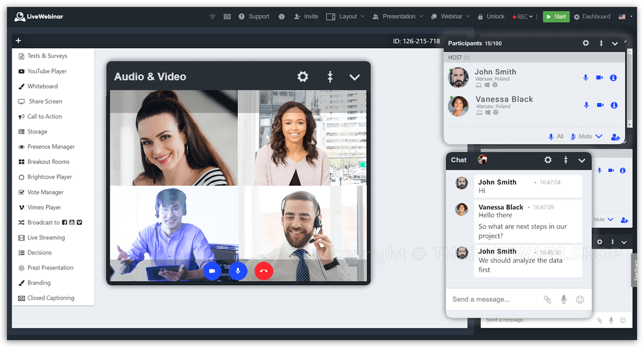The height and width of the screenshot is (347, 644).
Task: Expand the Layout dropdown
Action: point(345,17)
